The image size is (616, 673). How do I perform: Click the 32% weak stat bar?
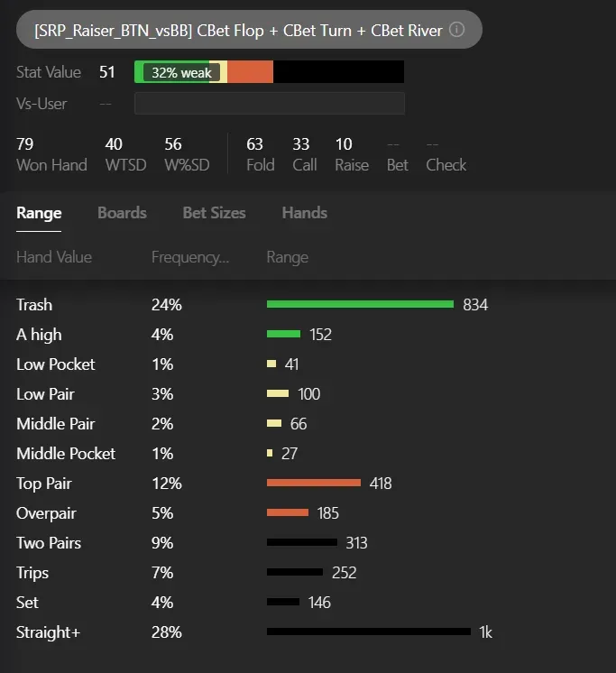click(180, 72)
